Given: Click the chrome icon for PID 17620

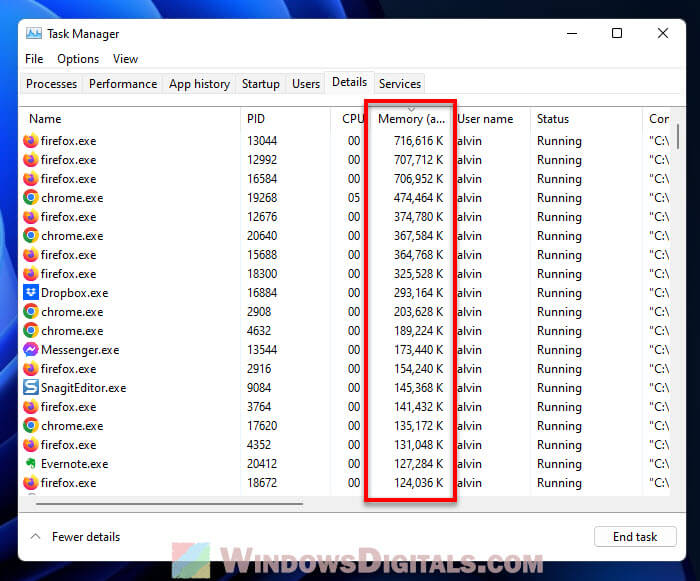Looking at the screenshot, I should point(30,426).
